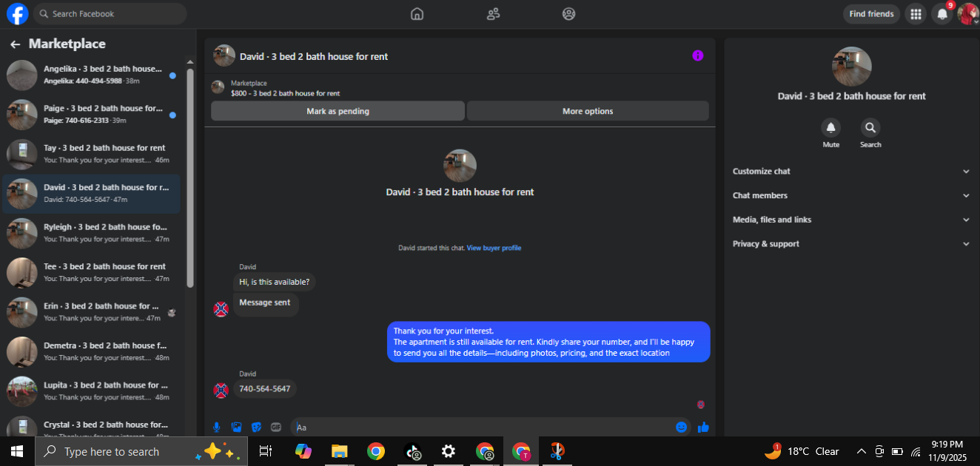Screen dimensions: 980x466
Task: Open the Marketplace $800 listing banner
Action: (460, 88)
